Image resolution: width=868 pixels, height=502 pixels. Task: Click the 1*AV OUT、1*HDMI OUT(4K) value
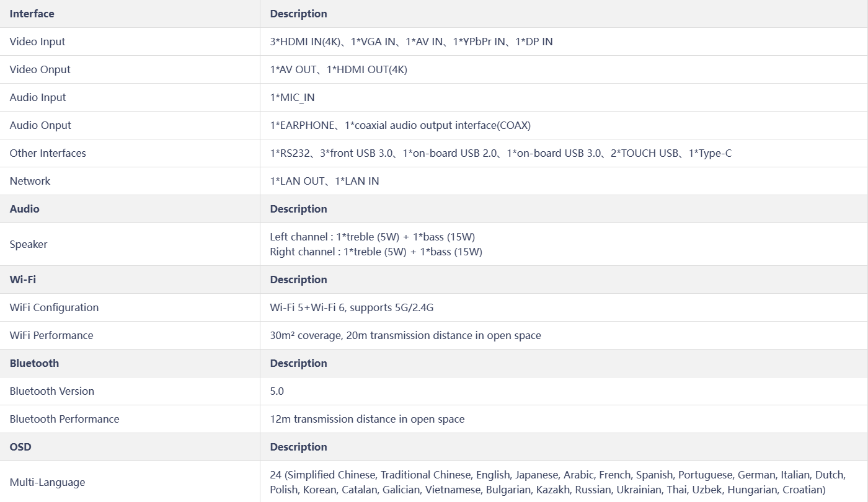click(x=339, y=69)
